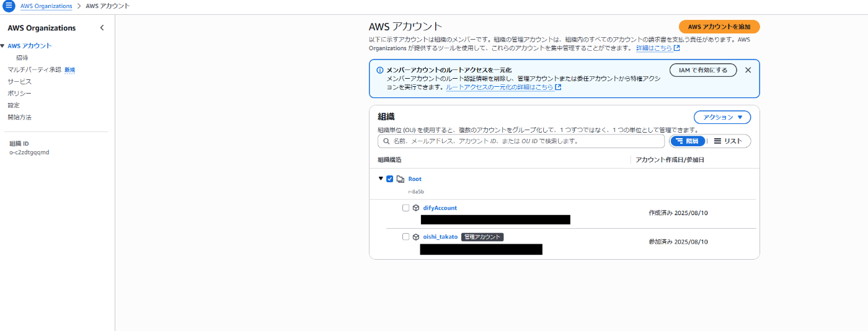This screenshot has height=331, width=868.
Task: Click the r-8a5b root ID text
Action: [416, 192]
